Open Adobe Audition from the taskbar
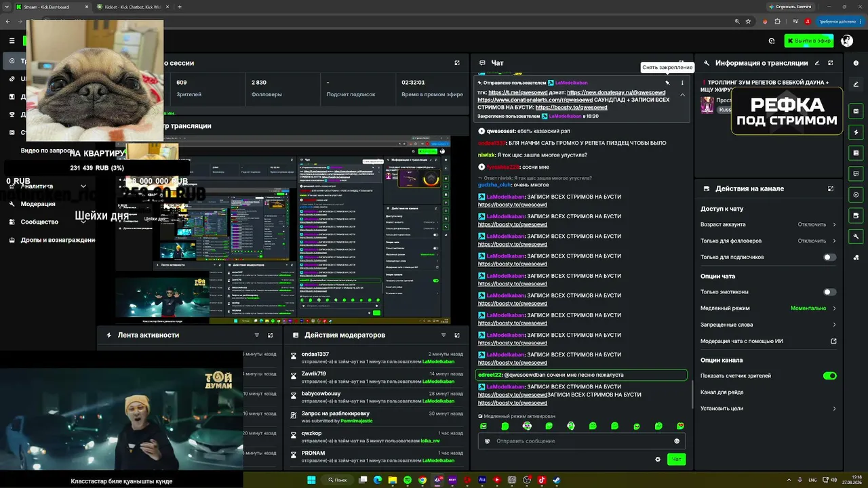868x488 pixels. [482, 480]
